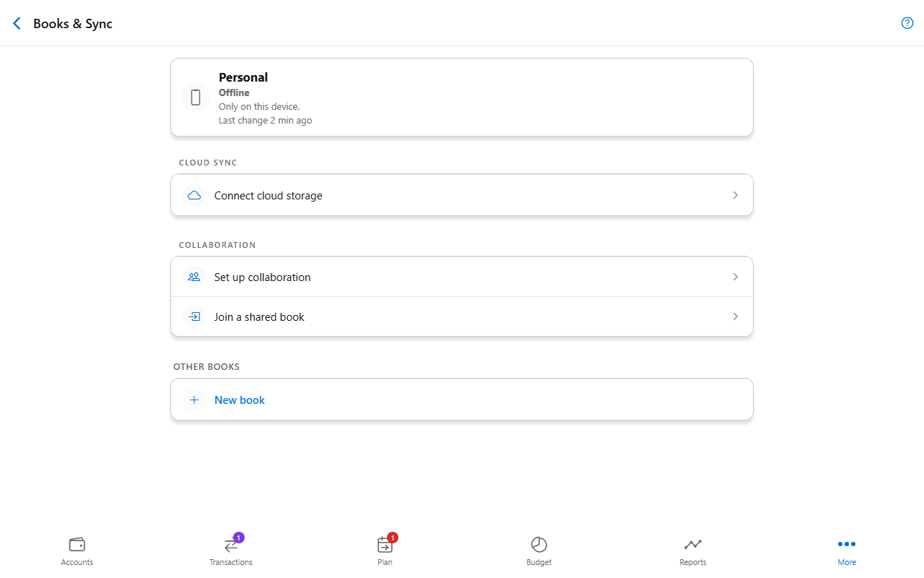Click the purple badge on Transactions
The image size is (924, 578).
click(239, 538)
